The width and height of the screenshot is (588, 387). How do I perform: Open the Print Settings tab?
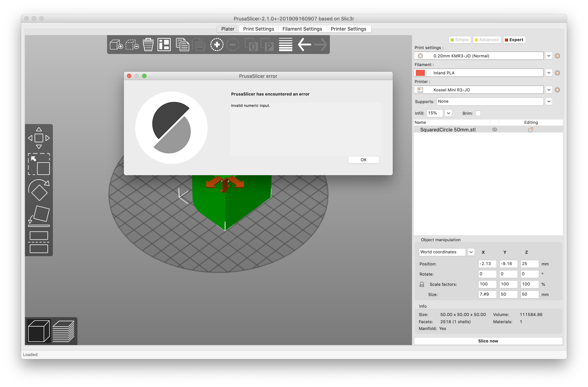pos(259,29)
